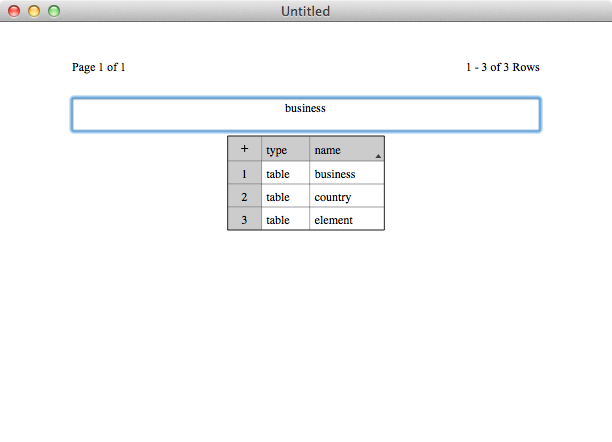Toggle the sort arrow on name column

tap(378, 156)
